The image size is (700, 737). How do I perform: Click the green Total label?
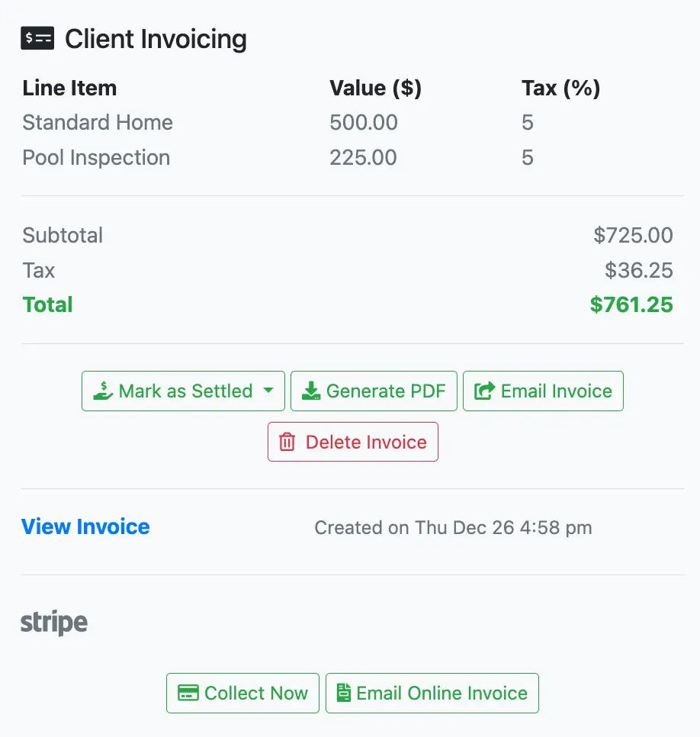pos(47,304)
